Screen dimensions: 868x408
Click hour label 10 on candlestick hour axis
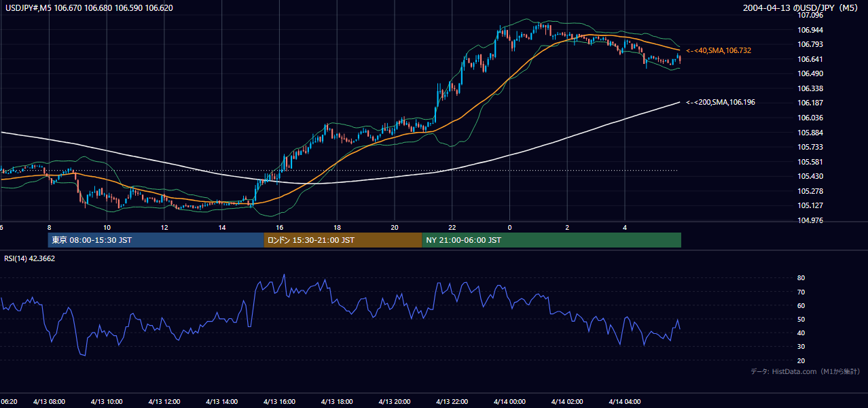click(107, 227)
